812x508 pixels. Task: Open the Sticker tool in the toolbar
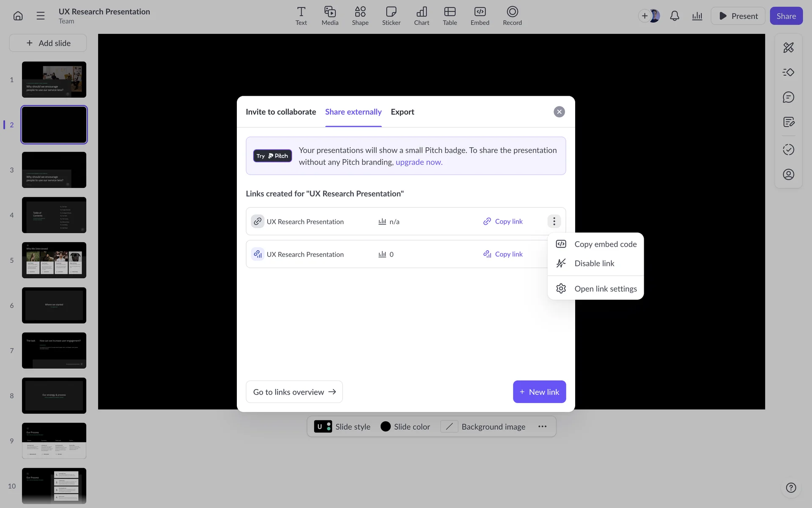pyautogui.click(x=391, y=16)
